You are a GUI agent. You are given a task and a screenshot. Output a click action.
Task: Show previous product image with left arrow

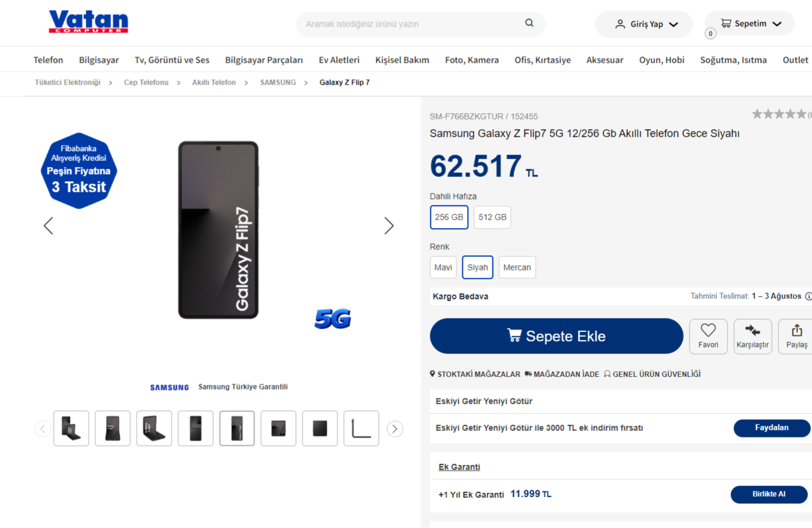tap(49, 226)
